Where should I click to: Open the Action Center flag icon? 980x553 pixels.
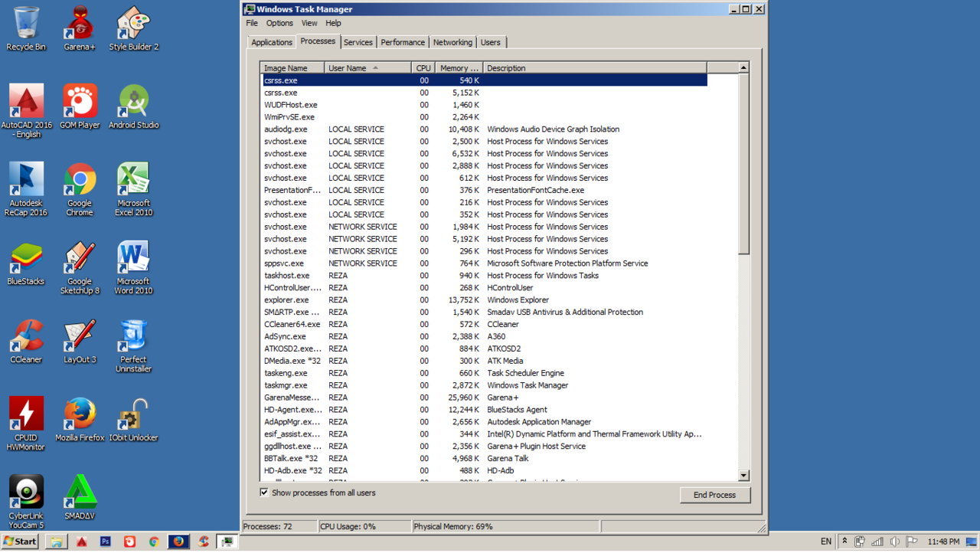pos(911,542)
